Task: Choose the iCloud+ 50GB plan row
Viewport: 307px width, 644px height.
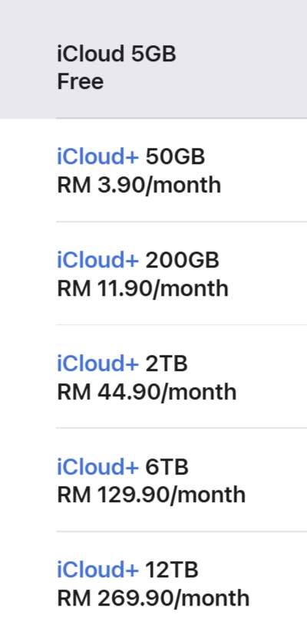Action: (153, 170)
